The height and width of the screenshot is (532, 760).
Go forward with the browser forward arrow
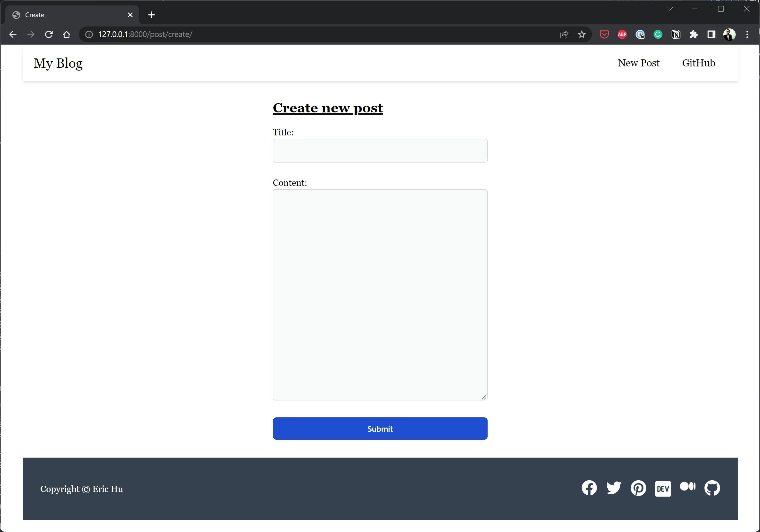pos(30,34)
